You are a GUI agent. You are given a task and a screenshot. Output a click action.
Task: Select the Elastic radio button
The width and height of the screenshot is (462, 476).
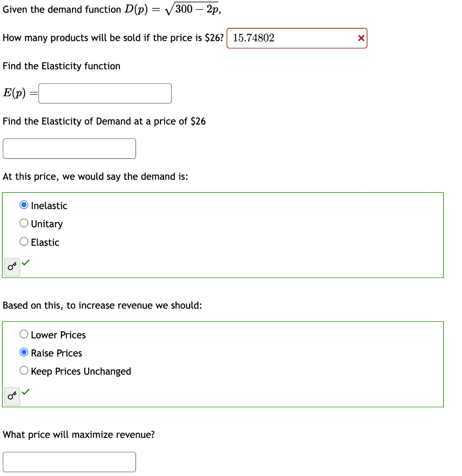point(24,241)
